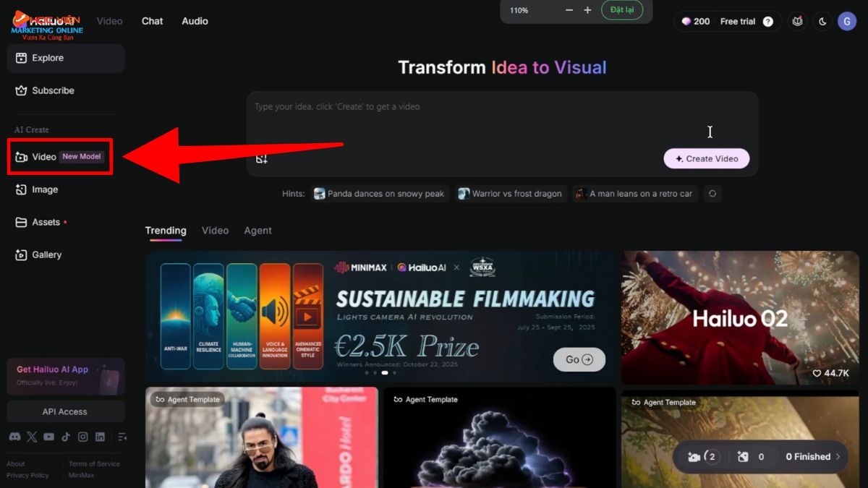Screen dimensions: 868x488
Task: Click Free trial label
Action: tap(738, 22)
